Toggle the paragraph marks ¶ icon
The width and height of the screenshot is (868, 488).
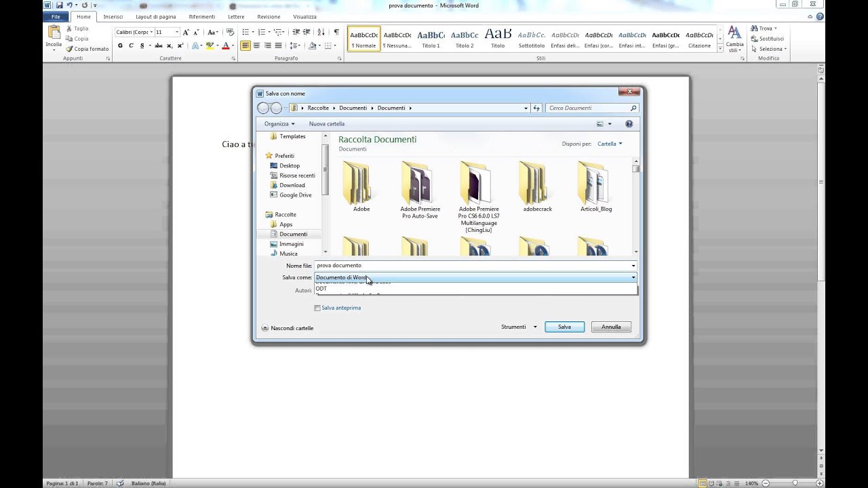tap(336, 32)
